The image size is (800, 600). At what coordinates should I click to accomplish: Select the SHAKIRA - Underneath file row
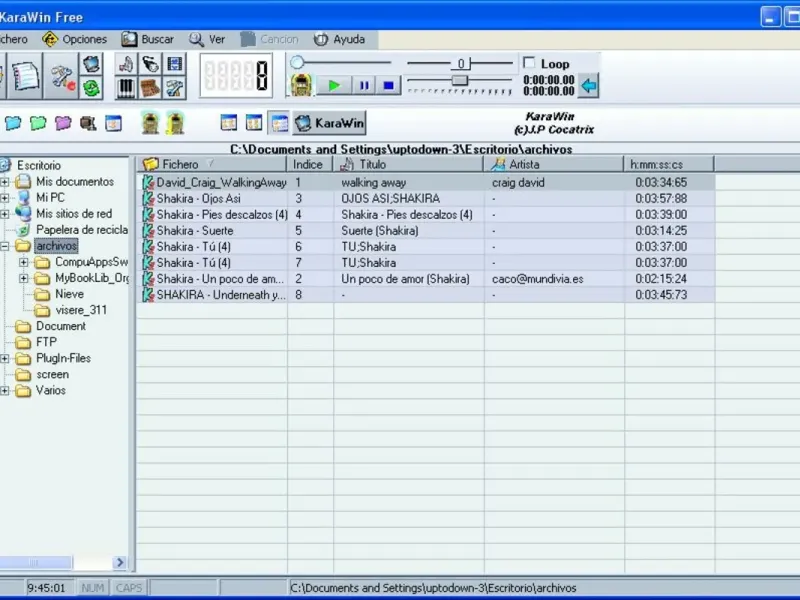426,295
